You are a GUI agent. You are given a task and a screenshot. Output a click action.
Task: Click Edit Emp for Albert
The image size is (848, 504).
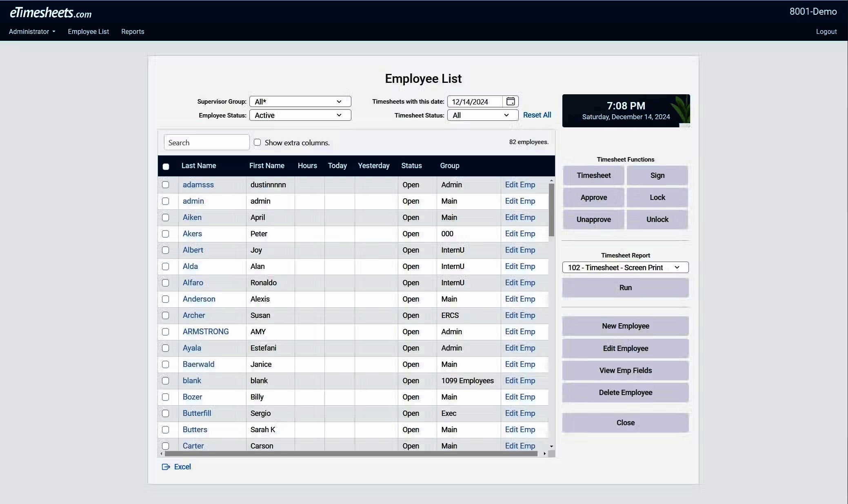[520, 250]
